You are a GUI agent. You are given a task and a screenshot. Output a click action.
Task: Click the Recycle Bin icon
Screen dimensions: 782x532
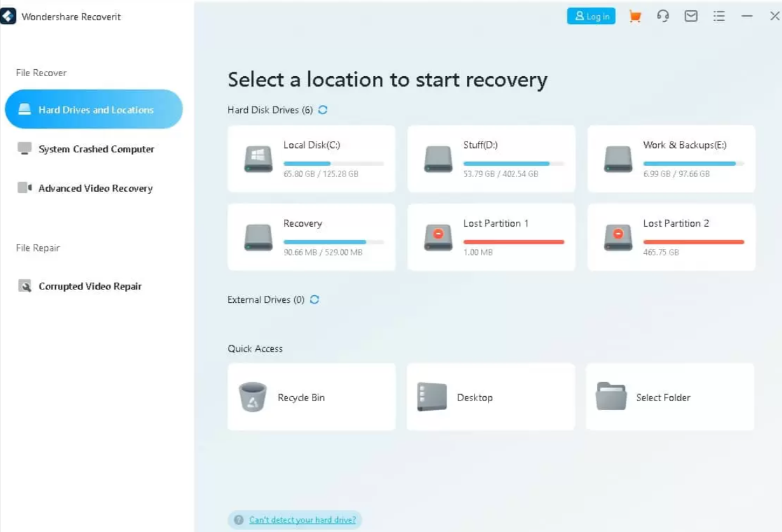point(252,397)
